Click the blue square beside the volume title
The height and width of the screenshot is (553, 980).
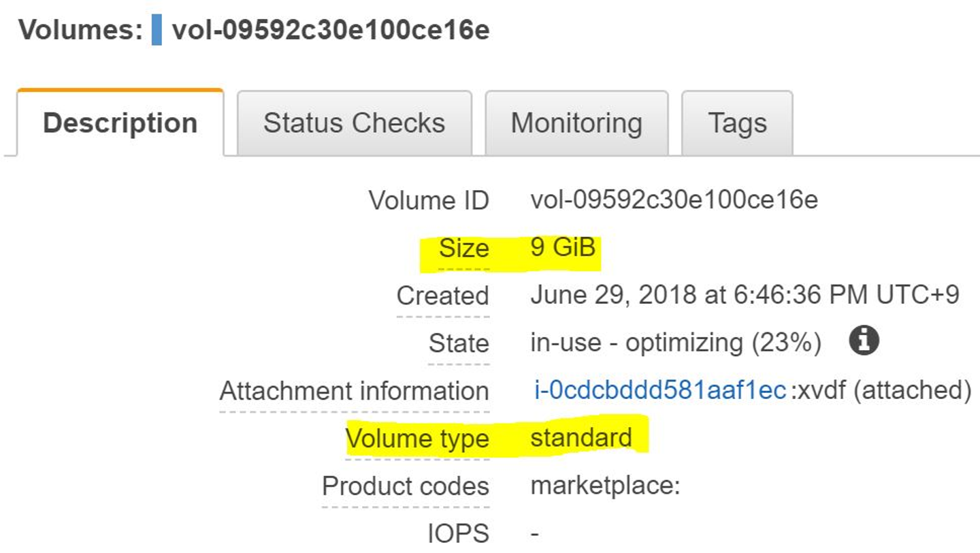pyautogui.click(x=157, y=31)
